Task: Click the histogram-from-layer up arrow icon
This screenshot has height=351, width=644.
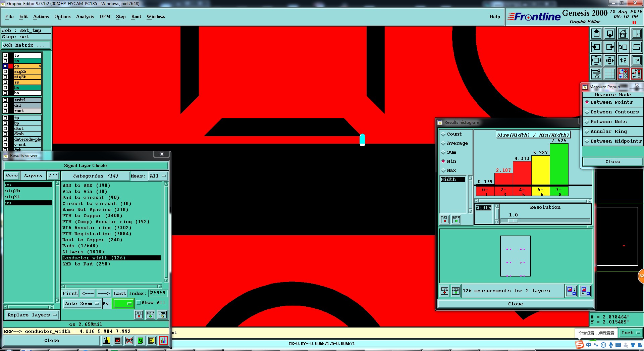Action: [585, 291]
